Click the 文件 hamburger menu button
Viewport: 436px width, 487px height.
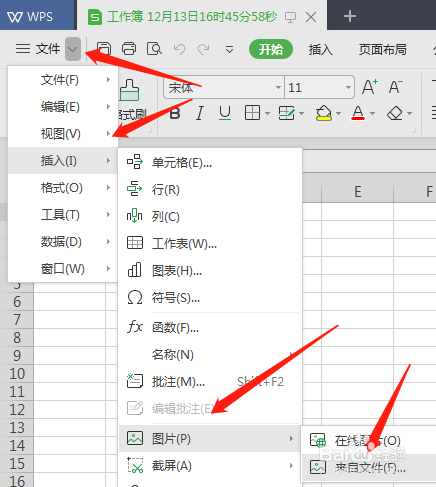pos(38,49)
